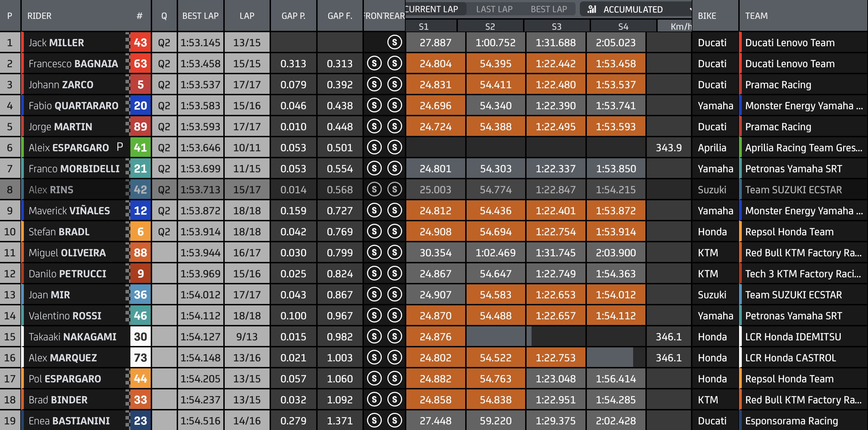Click Jack Miller's rear soft tyre icon
The width and height of the screenshot is (868, 430).
tap(395, 42)
